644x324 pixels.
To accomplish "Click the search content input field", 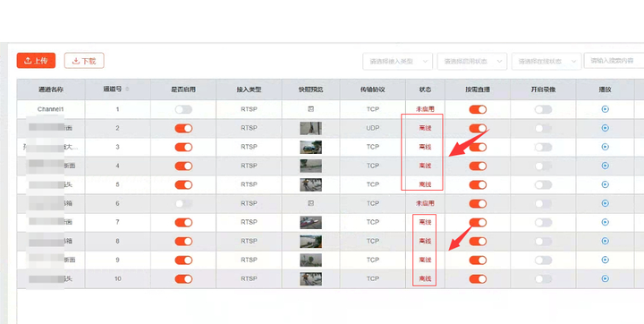I will tap(614, 61).
